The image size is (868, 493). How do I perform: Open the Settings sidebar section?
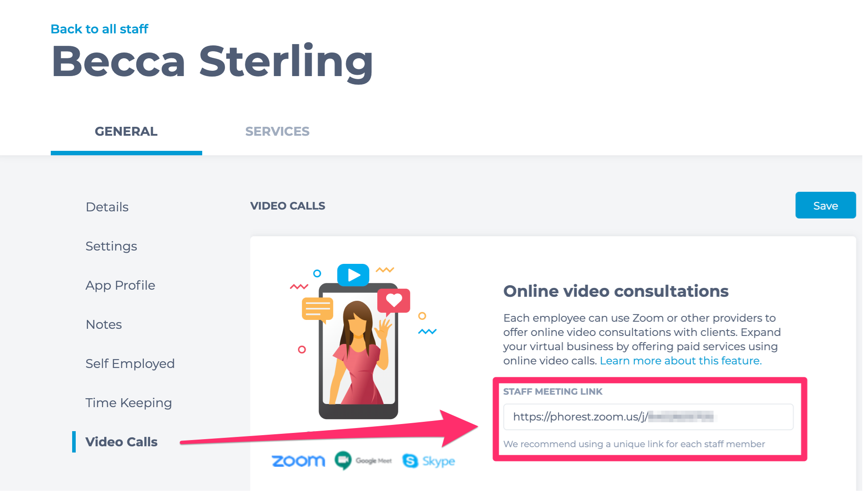point(111,246)
